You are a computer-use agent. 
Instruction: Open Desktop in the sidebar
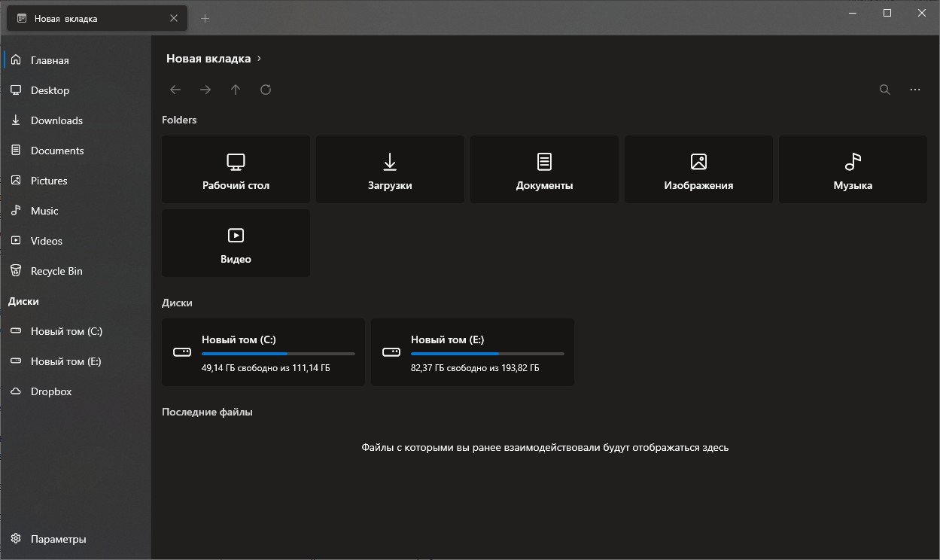click(75, 90)
